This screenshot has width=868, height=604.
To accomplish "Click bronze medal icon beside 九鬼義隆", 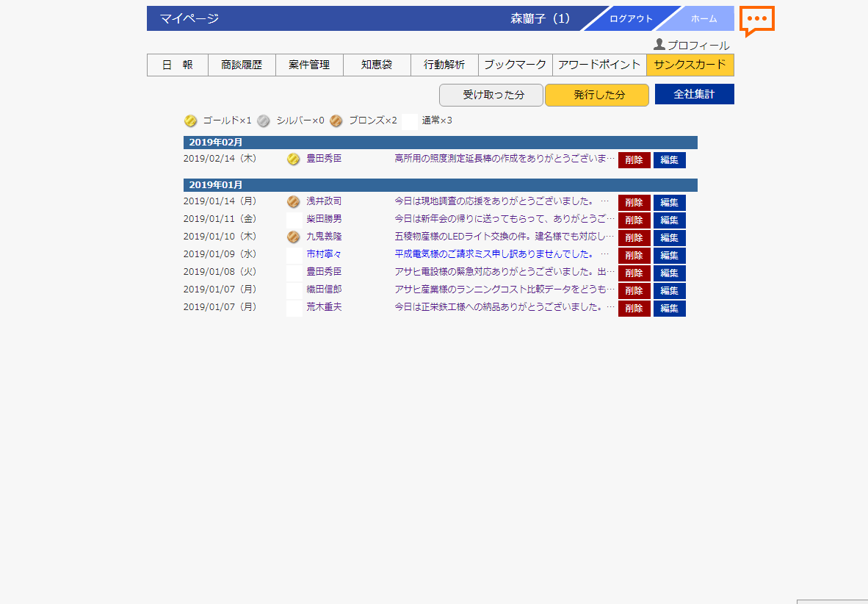I will [293, 237].
